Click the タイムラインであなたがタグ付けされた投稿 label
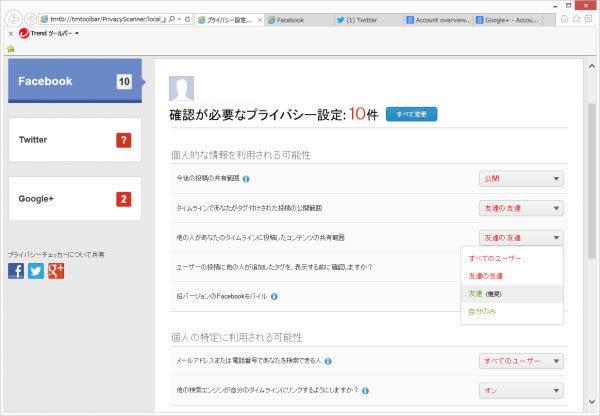 pos(249,208)
